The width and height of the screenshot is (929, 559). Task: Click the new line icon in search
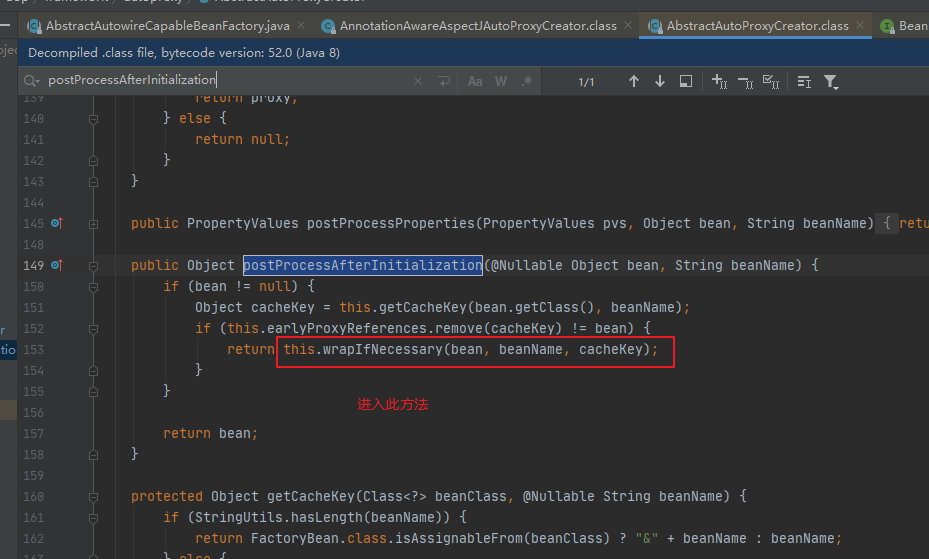pyautogui.click(x=444, y=81)
